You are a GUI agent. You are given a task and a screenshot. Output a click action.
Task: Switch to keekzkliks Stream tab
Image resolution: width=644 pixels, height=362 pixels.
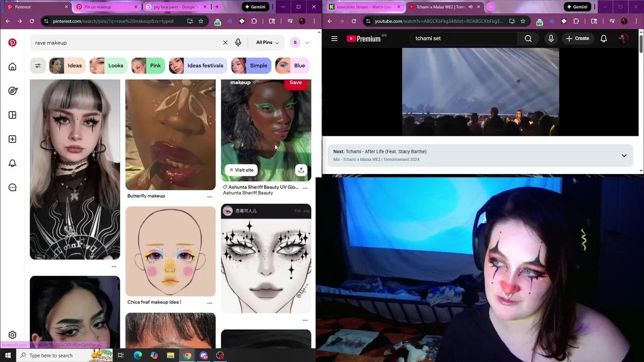(x=364, y=7)
